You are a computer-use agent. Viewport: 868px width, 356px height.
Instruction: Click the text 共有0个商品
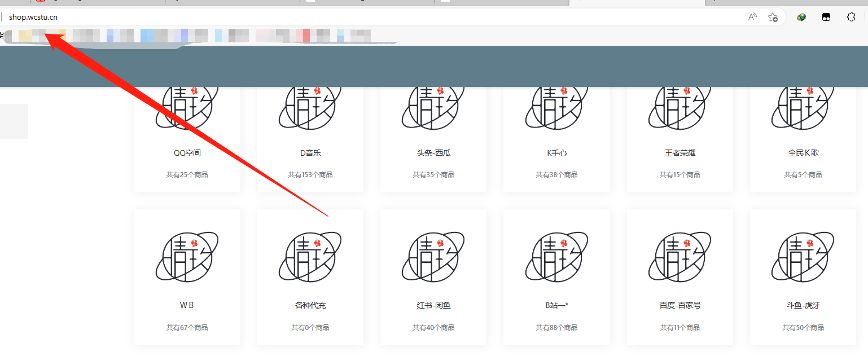tap(310, 328)
